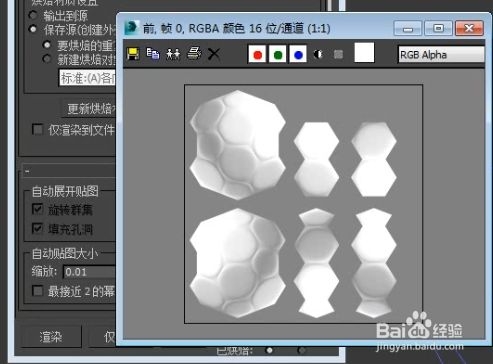Save the rendered image with the disk icon
493x364 pixels.
click(x=133, y=54)
